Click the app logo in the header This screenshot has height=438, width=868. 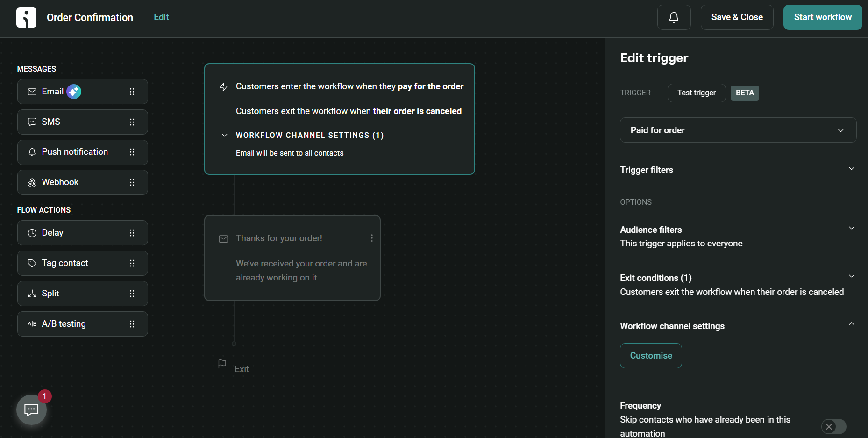[x=26, y=18]
